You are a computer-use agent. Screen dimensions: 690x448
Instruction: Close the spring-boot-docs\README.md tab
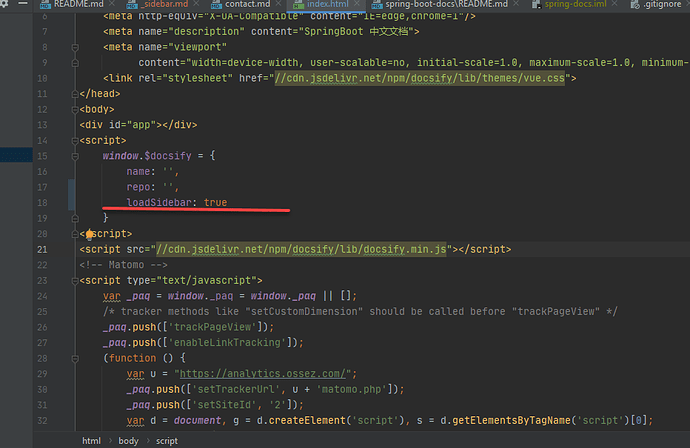tap(516, 4)
